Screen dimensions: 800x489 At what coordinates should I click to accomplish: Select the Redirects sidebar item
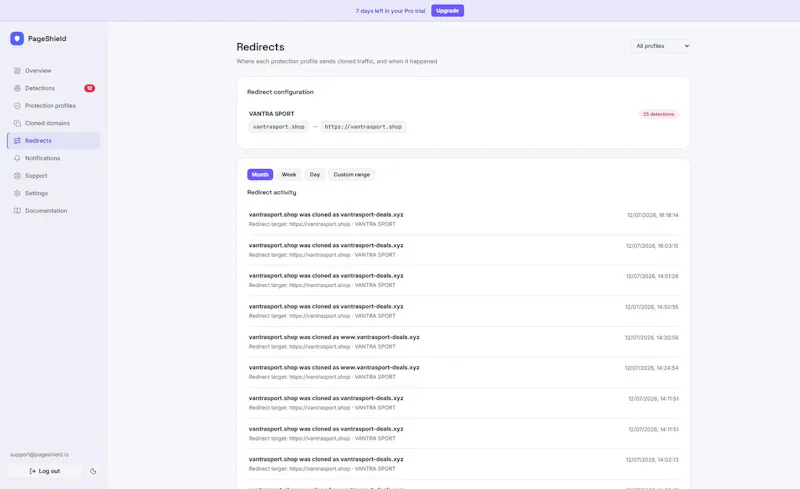54,140
